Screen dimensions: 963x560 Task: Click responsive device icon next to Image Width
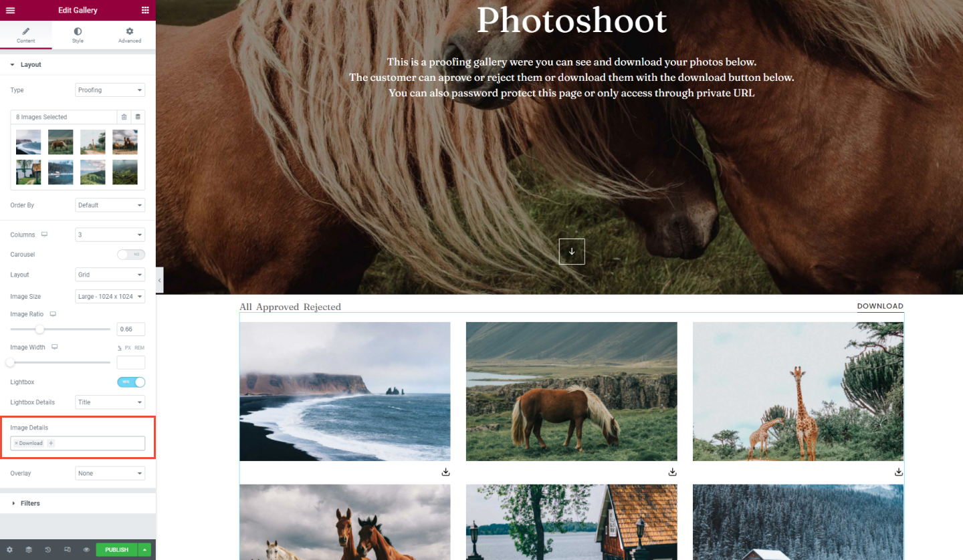[x=55, y=347]
